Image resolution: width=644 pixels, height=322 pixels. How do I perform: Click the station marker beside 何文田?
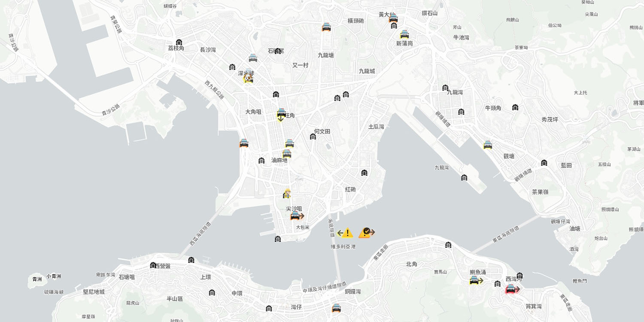coord(313,137)
